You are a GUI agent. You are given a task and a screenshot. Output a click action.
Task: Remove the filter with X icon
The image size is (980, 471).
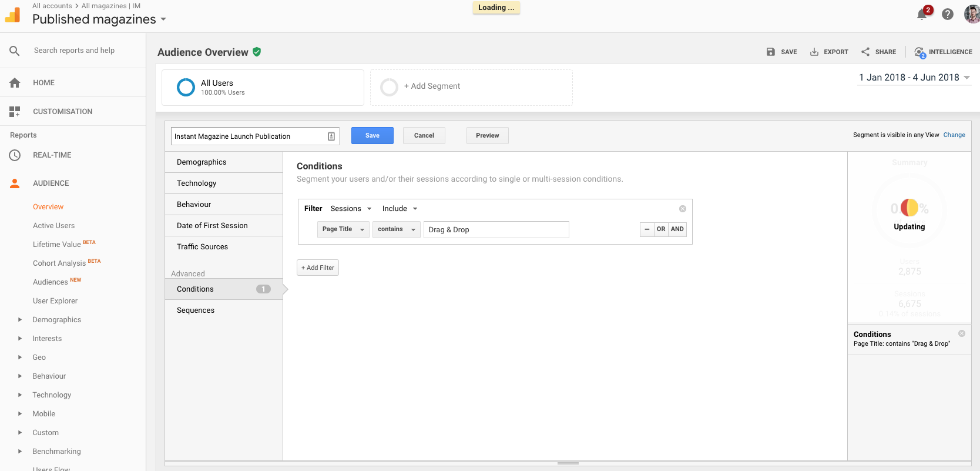(x=683, y=209)
